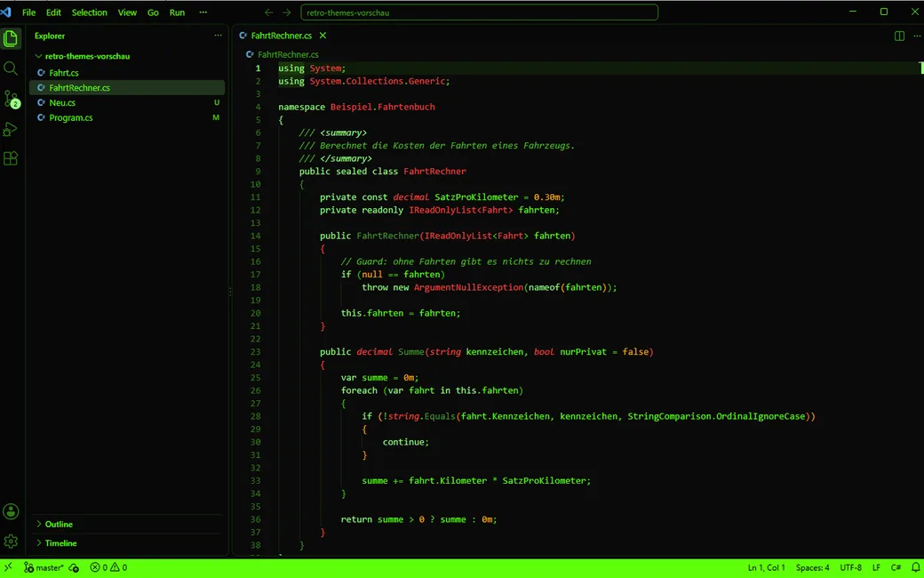Click the return summe statement on line 36

click(x=419, y=519)
